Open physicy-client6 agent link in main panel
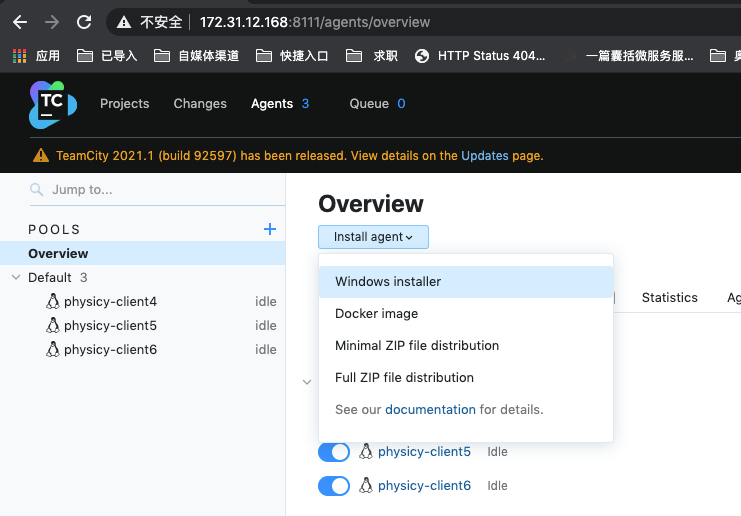Image resolution: width=741 pixels, height=516 pixels. pyautogui.click(x=424, y=486)
